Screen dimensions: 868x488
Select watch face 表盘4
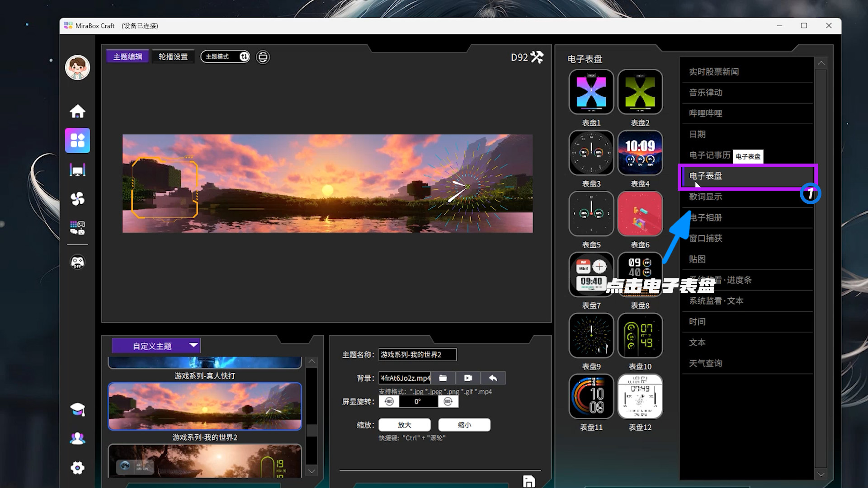640,153
